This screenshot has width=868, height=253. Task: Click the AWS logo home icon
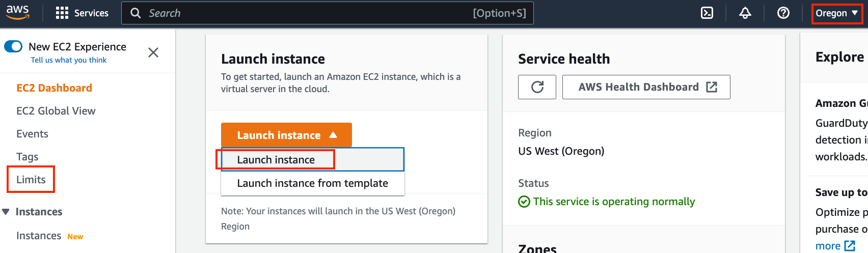point(17,13)
